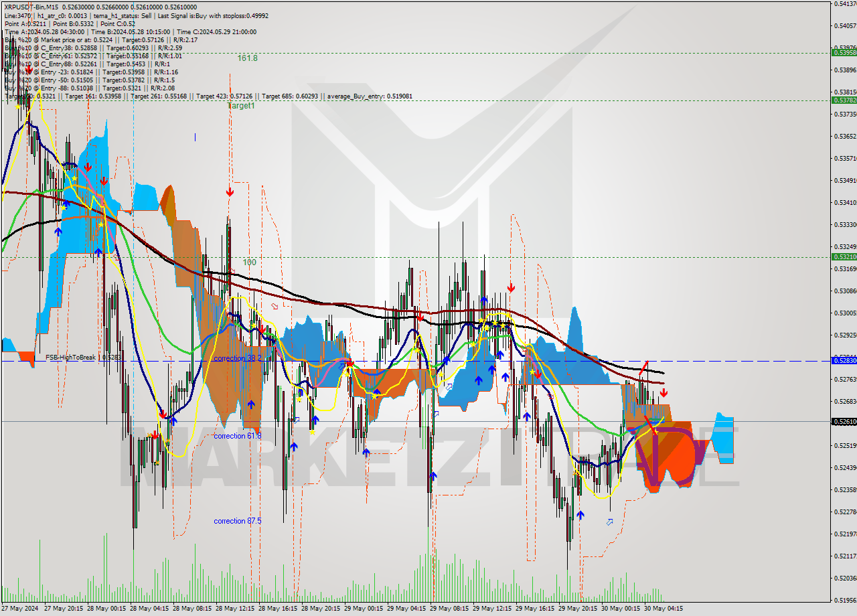
Task: Select the green 0.53210 price tag
Action: 844,256
